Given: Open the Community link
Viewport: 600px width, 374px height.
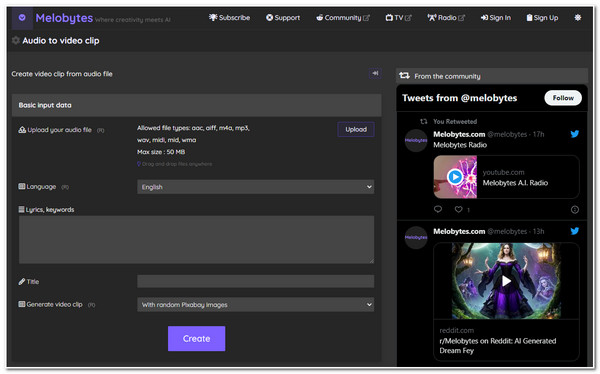Looking at the screenshot, I should pos(342,18).
